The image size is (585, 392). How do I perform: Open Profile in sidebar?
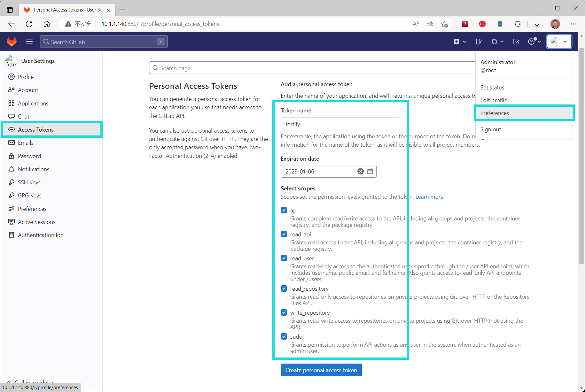[51, 77]
